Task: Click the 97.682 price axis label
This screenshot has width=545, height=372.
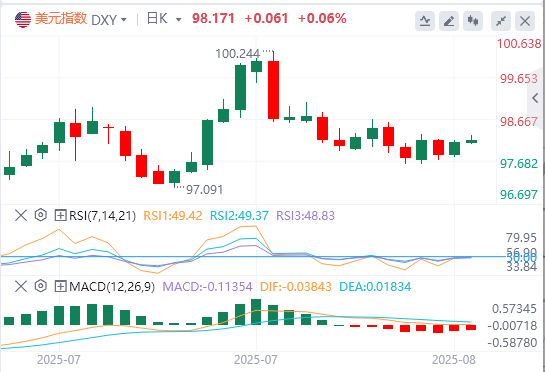Action: point(519,164)
